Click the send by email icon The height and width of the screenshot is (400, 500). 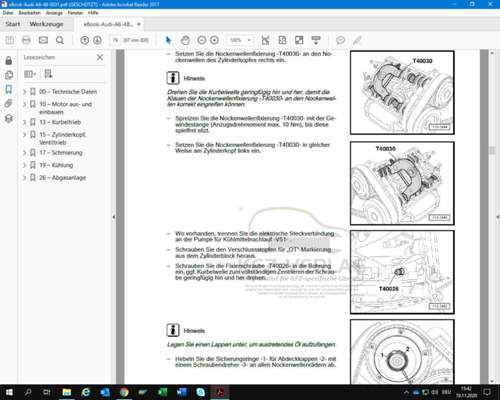click(43, 40)
